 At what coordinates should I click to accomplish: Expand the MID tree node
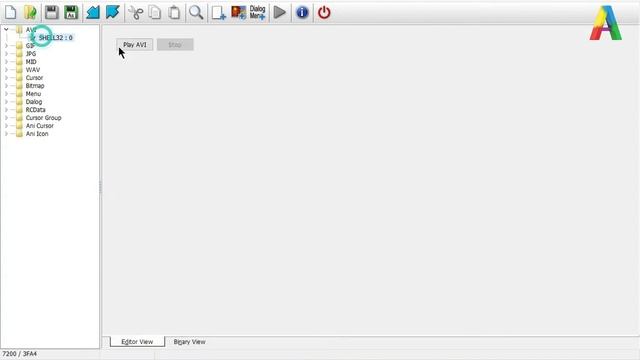pyautogui.click(x=6, y=62)
